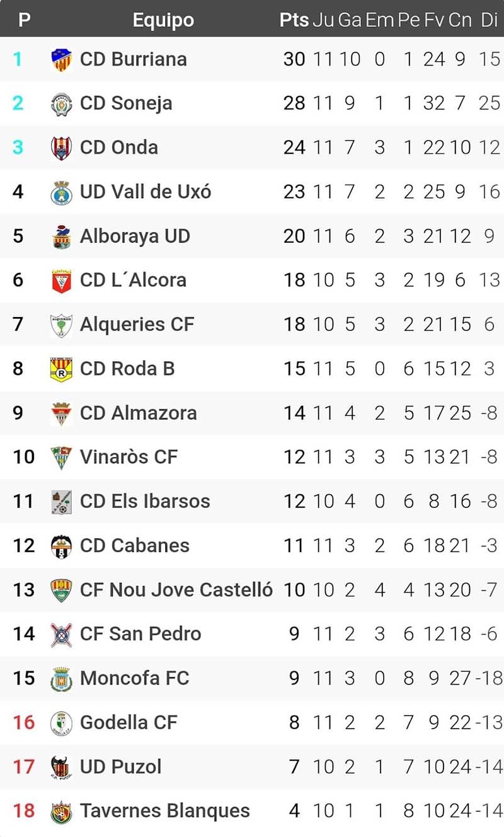Open the Alboraya UD crest
The width and height of the screenshot is (504, 837).
click(61, 236)
